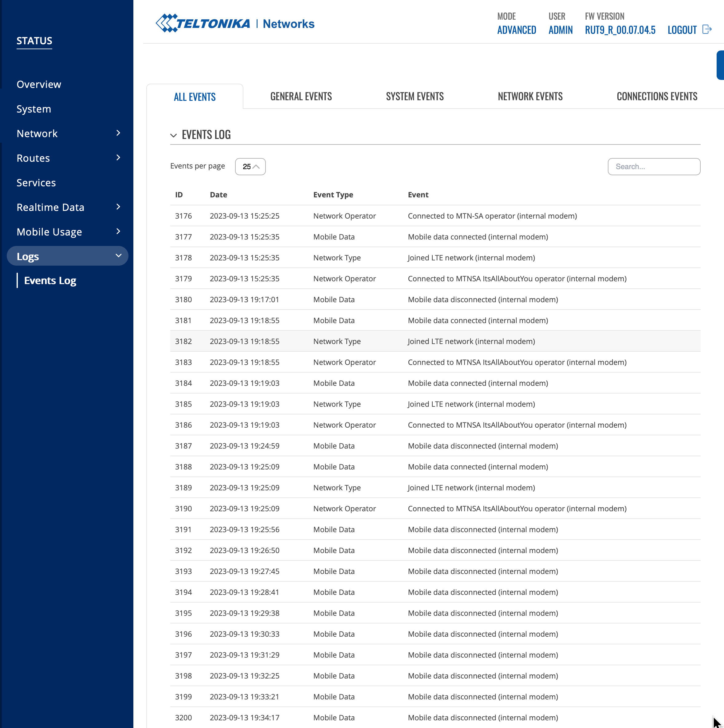Expand the Network sidebar chevron
This screenshot has height=728, width=724.
coord(118,133)
